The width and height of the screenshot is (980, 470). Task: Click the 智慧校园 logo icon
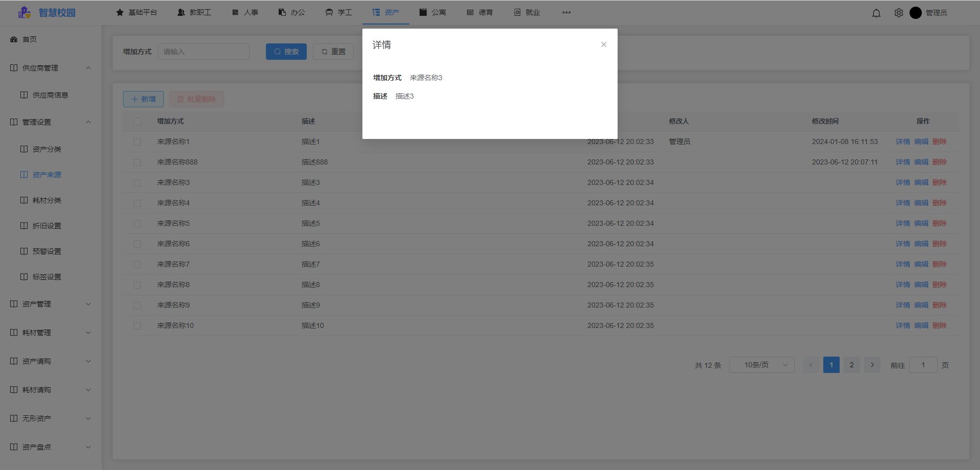click(23, 12)
